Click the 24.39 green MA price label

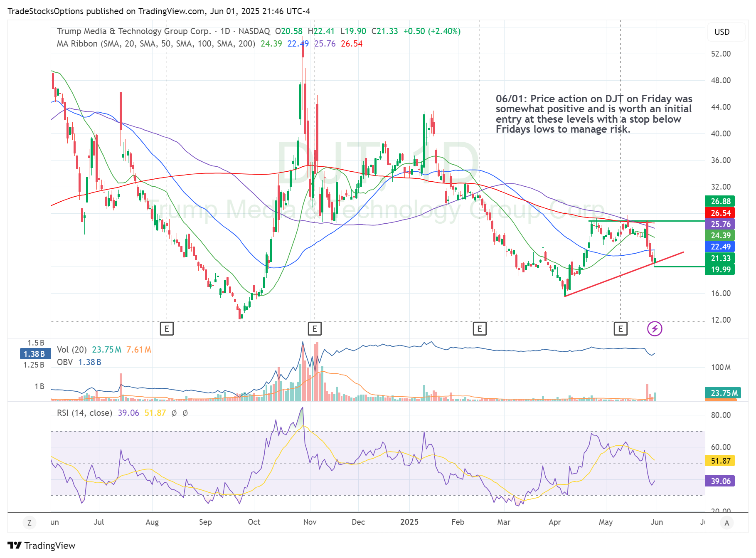pyautogui.click(x=720, y=235)
